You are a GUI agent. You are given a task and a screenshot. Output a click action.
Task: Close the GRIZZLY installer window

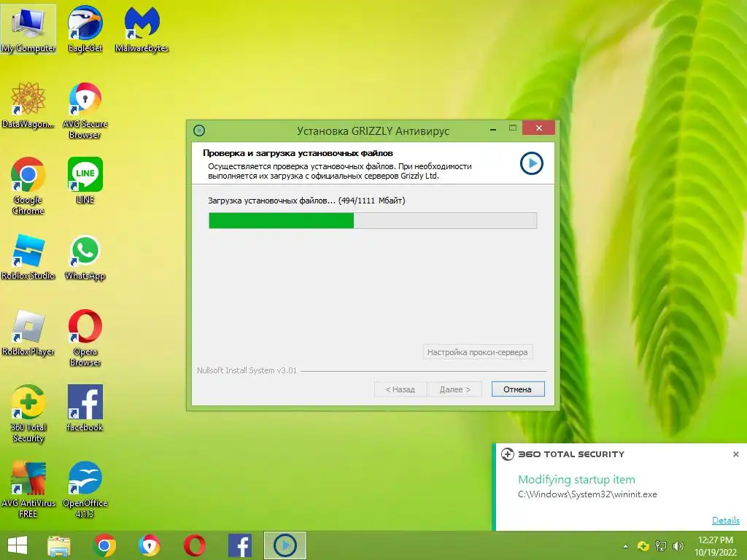539,128
